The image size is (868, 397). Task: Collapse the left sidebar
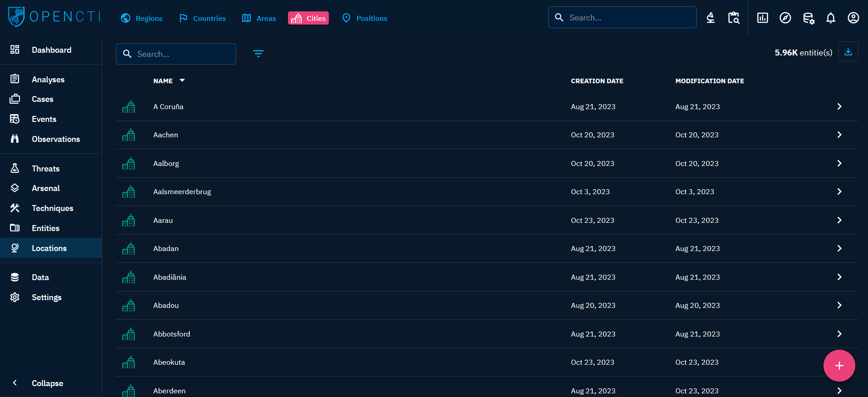pyautogui.click(x=47, y=383)
